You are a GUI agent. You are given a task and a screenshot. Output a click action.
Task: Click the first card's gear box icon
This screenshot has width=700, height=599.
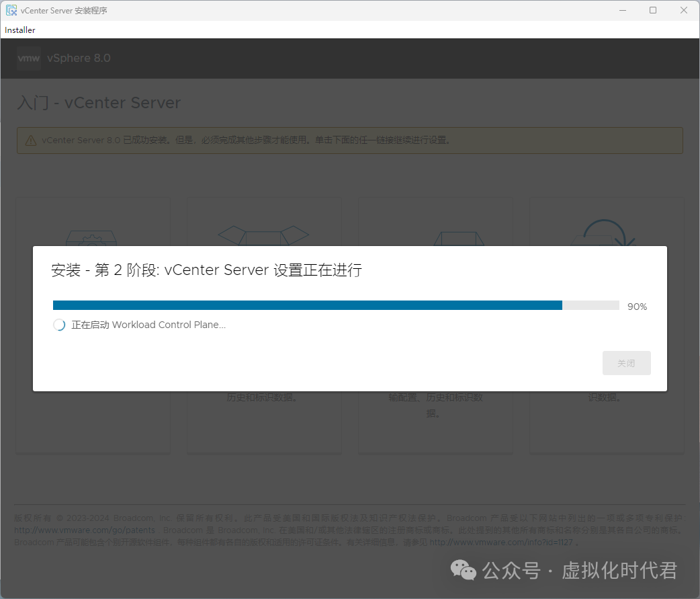91,238
